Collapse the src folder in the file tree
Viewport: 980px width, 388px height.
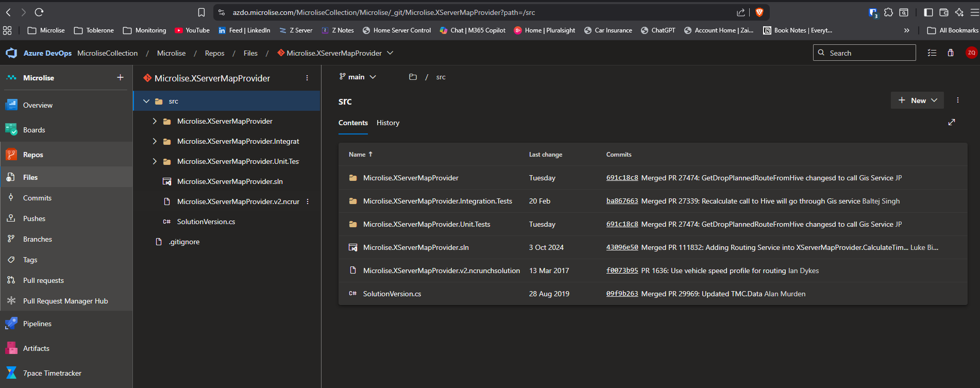click(146, 101)
